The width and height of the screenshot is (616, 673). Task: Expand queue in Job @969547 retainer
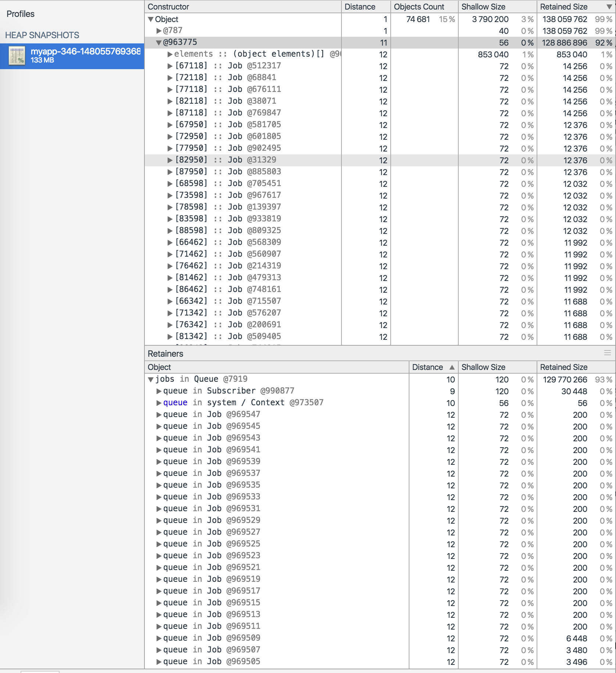coord(159,414)
